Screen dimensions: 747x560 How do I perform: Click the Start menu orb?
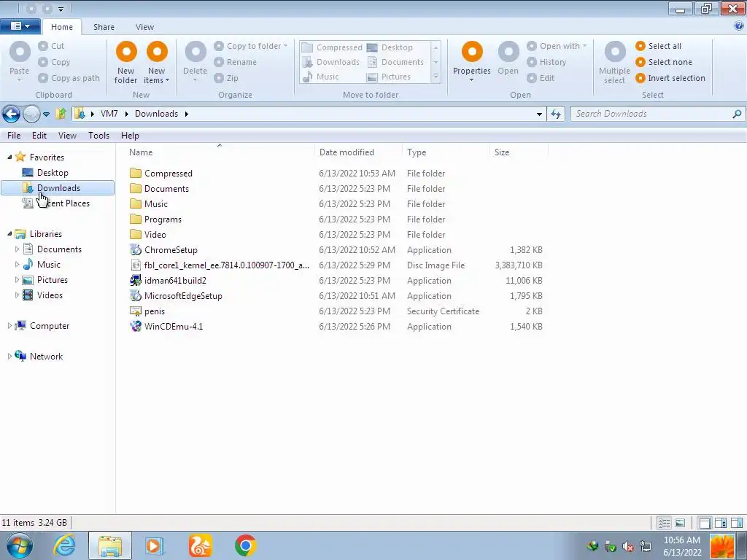click(x=20, y=545)
